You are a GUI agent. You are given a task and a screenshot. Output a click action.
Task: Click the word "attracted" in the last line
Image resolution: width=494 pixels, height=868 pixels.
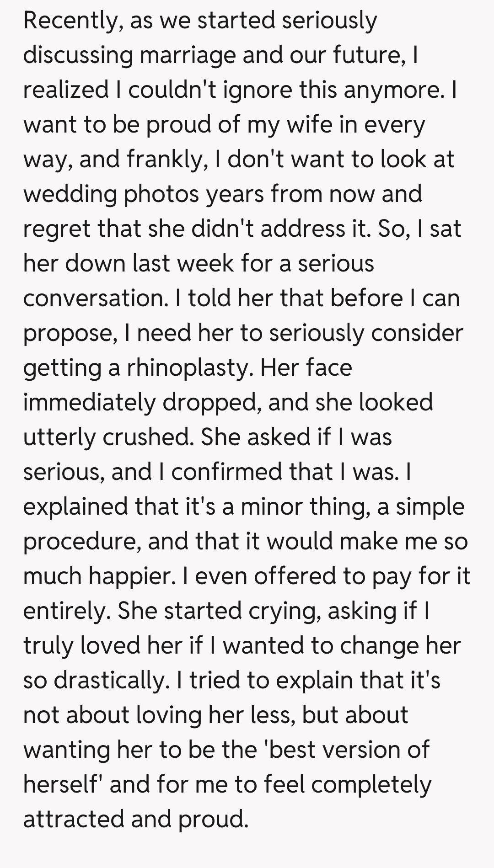73,819
